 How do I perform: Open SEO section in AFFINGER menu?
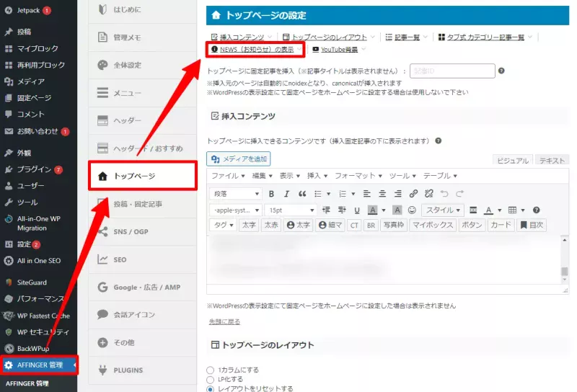click(x=142, y=259)
